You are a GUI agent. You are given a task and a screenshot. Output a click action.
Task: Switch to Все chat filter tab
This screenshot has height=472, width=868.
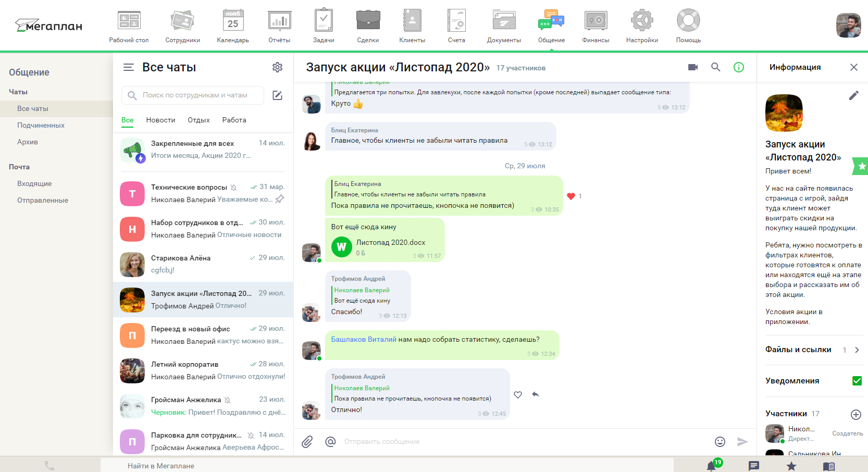(x=128, y=120)
